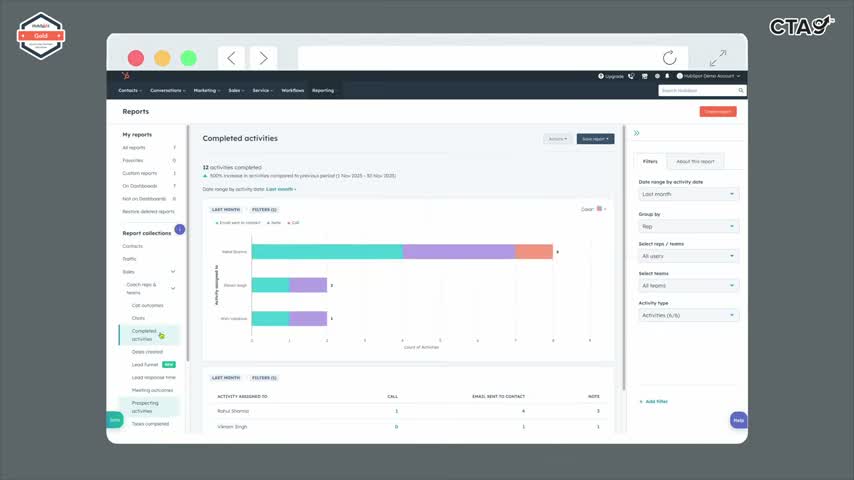
Task: Open the Service menu
Action: pos(263,90)
